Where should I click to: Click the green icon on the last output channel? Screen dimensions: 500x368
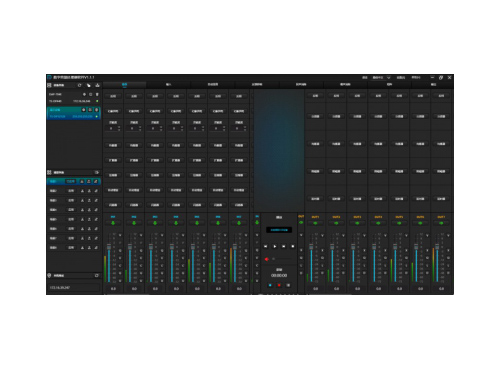[441, 223]
